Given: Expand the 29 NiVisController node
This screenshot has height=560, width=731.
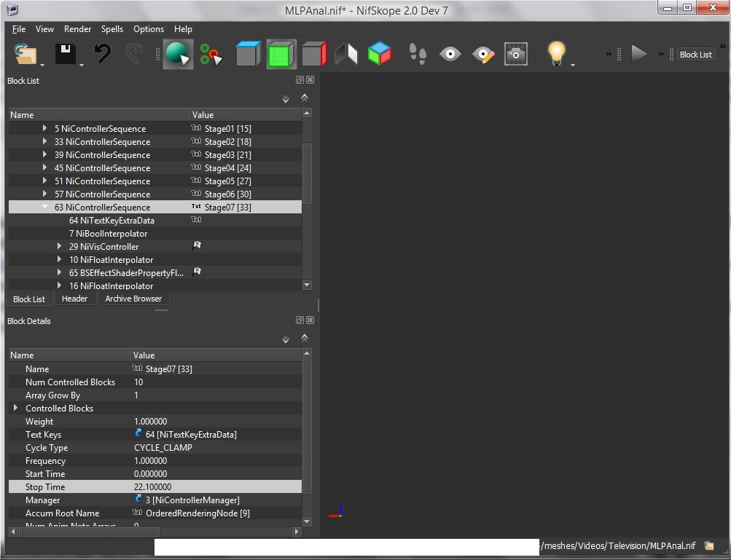Looking at the screenshot, I should pyautogui.click(x=60, y=247).
